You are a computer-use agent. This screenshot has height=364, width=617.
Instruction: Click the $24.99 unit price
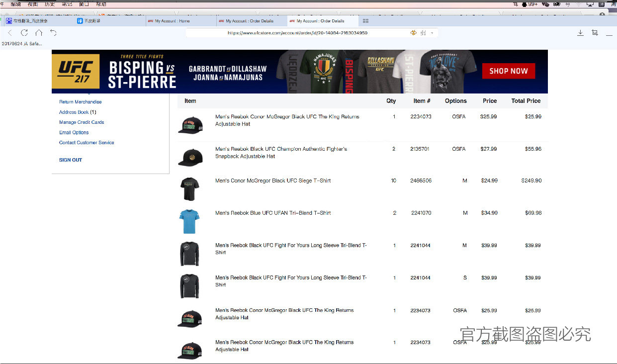(x=489, y=181)
